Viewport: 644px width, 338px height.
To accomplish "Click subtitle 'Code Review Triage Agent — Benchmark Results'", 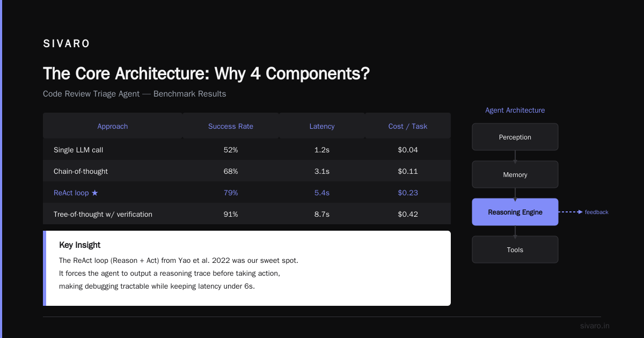I will (x=135, y=94).
